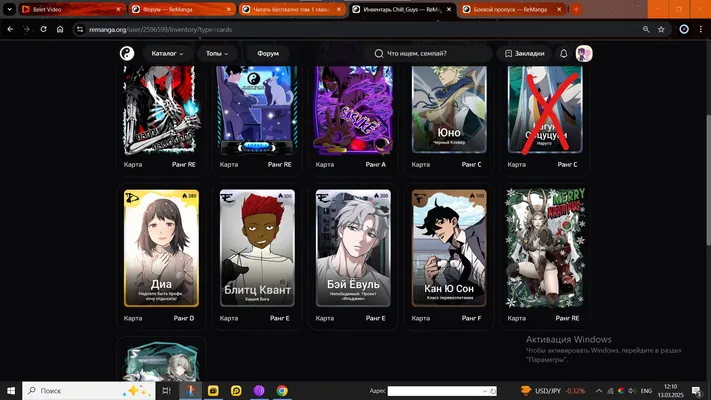Open the Chrome three-dot menu
Screen dimensions: 711x400
[701, 29]
